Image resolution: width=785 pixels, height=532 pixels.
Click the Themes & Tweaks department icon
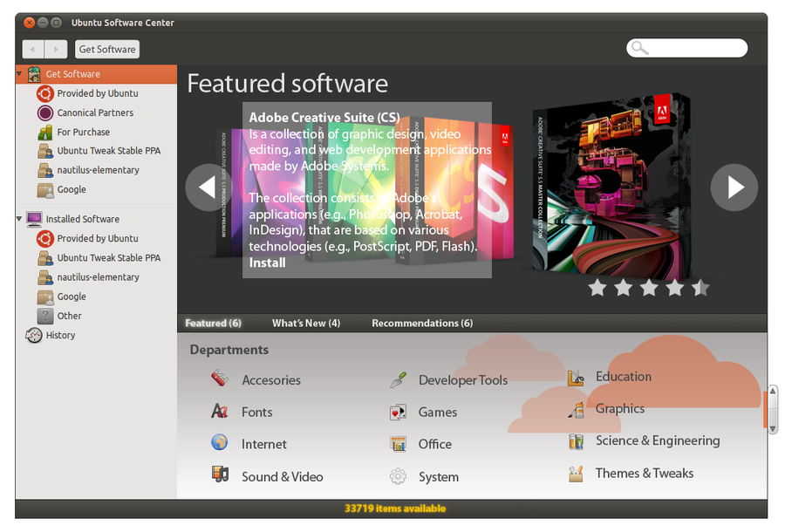tap(576, 474)
